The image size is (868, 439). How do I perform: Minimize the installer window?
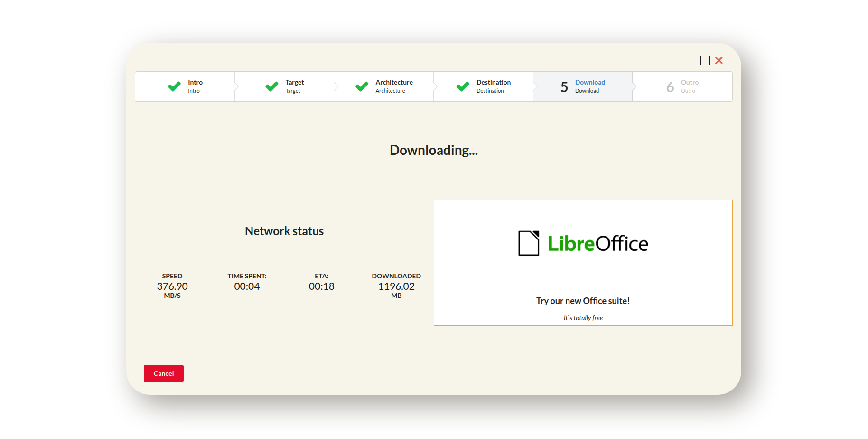[691, 61]
